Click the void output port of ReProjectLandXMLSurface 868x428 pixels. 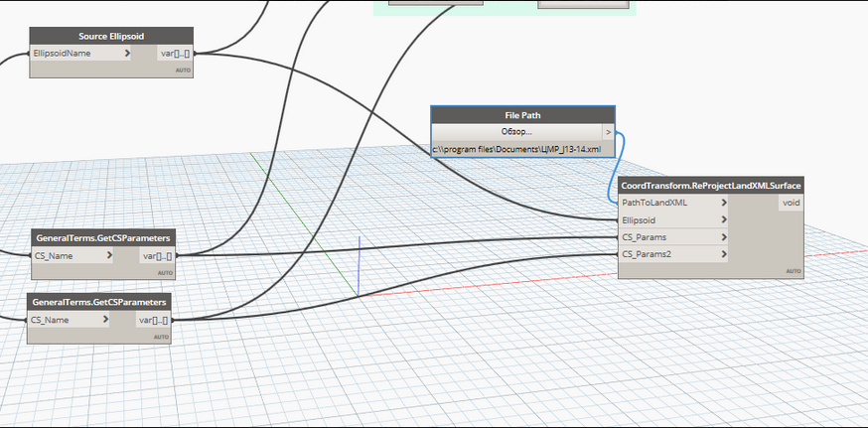pyautogui.click(x=791, y=203)
